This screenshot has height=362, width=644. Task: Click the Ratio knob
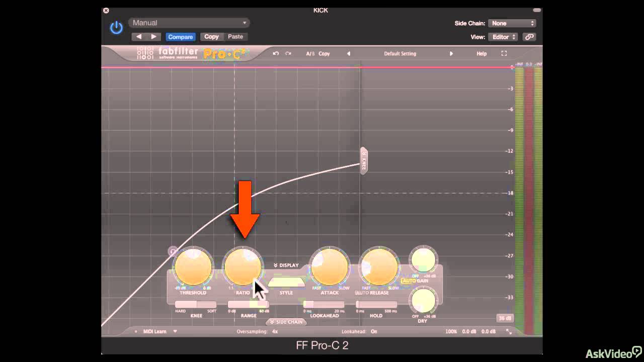click(x=243, y=267)
